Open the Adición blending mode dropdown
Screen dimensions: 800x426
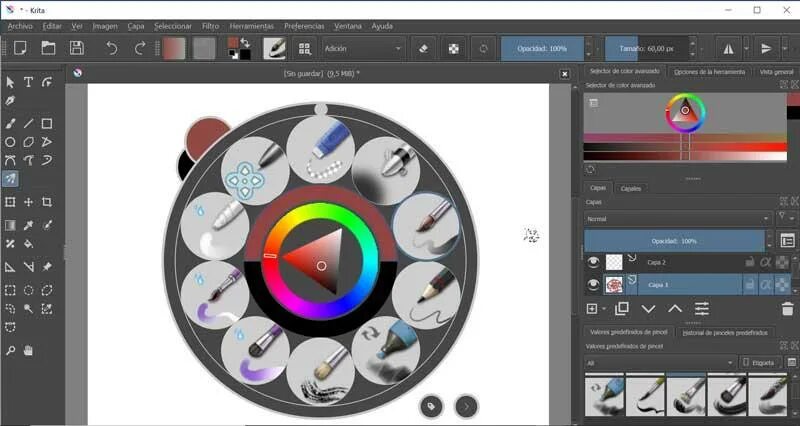363,48
